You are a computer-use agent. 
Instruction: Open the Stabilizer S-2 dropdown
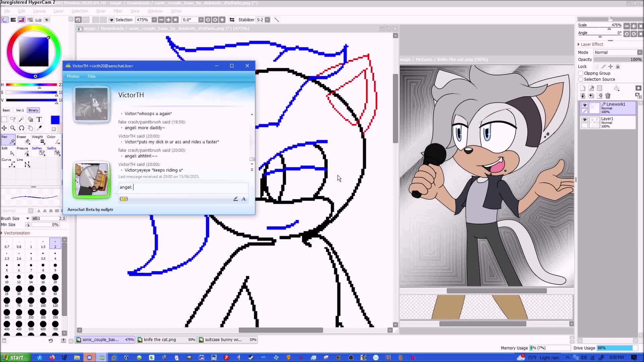[x=267, y=20]
